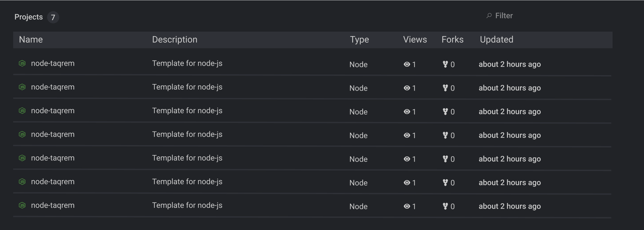Click the project count badge showing 7
This screenshot has height=230, width=644.
point(53,17)
